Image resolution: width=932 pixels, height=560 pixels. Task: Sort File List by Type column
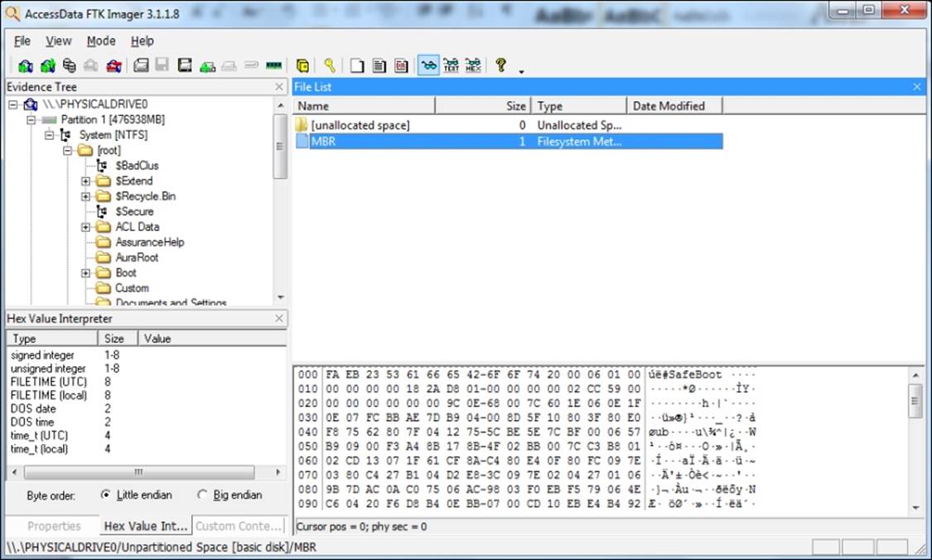coord(579,106)
